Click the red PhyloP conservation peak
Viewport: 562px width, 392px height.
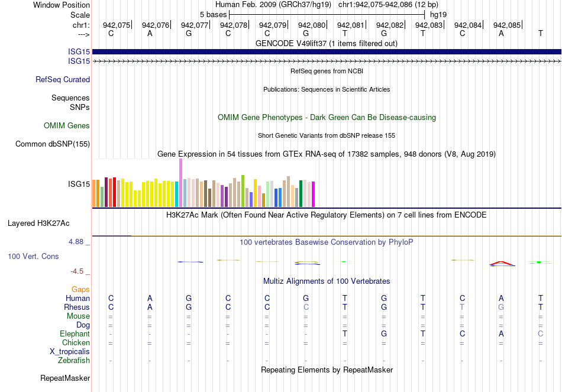tap(502, 264)
